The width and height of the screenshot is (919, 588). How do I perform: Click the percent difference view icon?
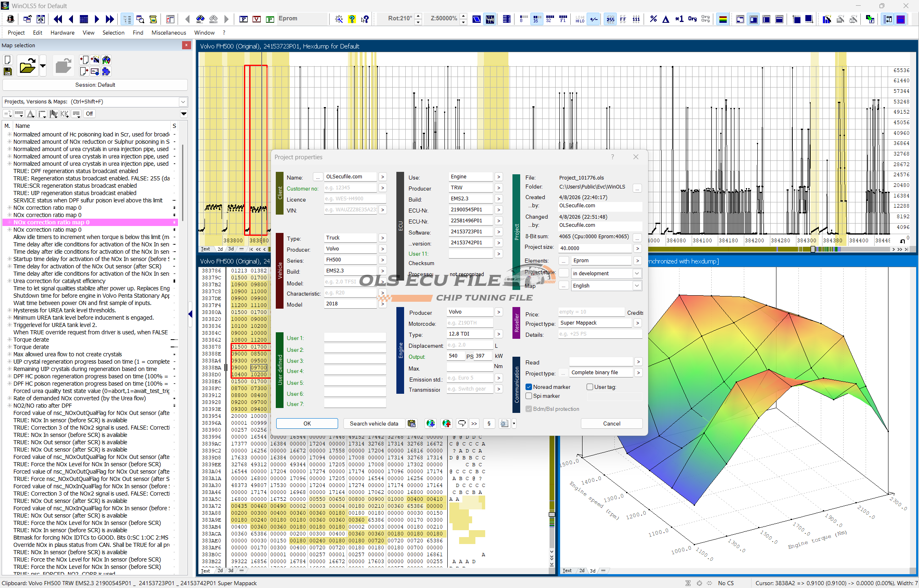653,19
